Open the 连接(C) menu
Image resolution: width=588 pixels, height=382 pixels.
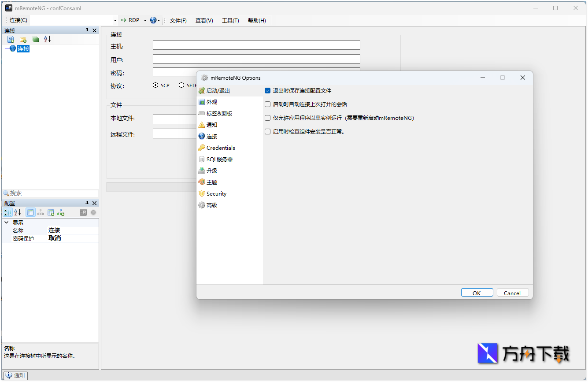18,21
